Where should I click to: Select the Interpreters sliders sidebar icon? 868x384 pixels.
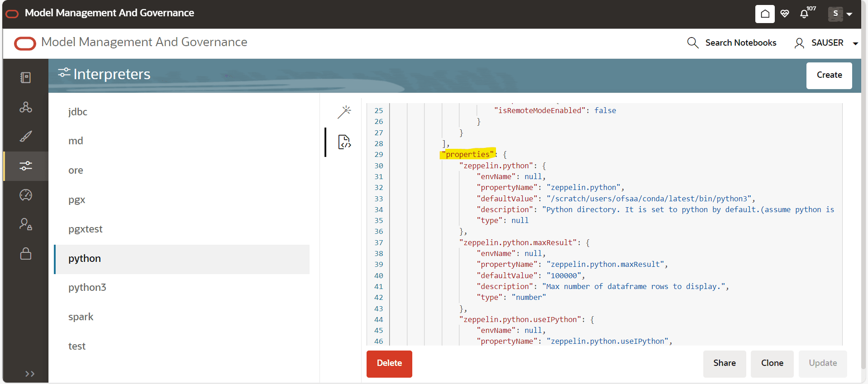pyautogui.click(x=26, y=166)
